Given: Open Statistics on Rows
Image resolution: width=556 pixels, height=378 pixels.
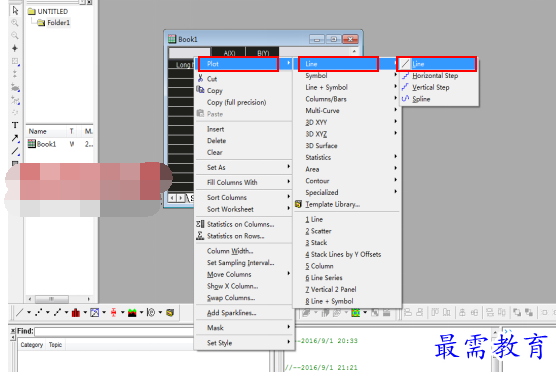Looking at the screenshot, I should point(244,236).
